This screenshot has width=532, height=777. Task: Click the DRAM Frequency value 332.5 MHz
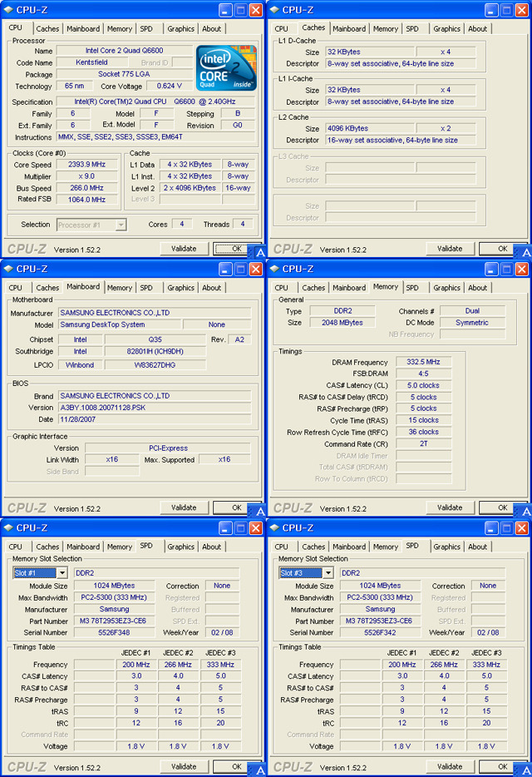click(423, 362)
